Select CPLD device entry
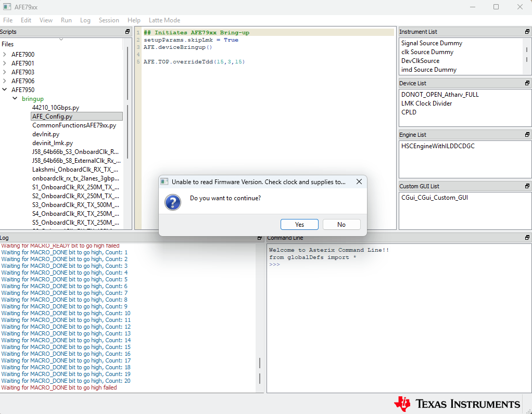532x414 pixels. coord(409,112)
